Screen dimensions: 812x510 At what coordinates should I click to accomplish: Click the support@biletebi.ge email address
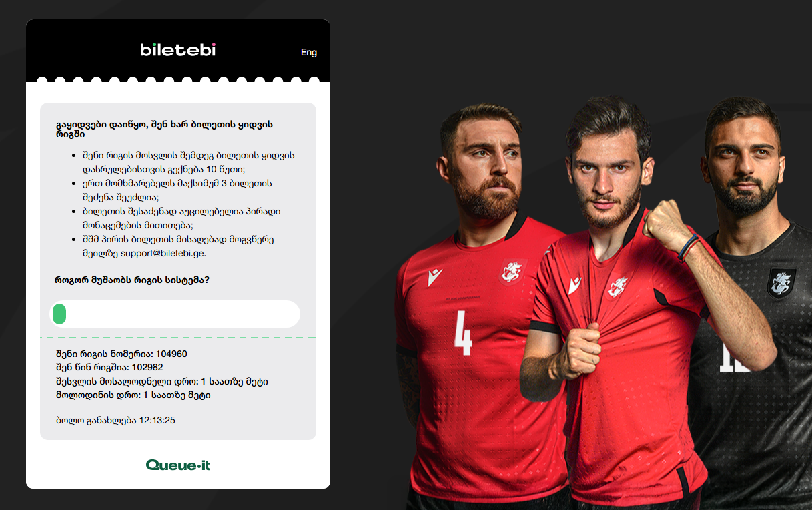163,253
